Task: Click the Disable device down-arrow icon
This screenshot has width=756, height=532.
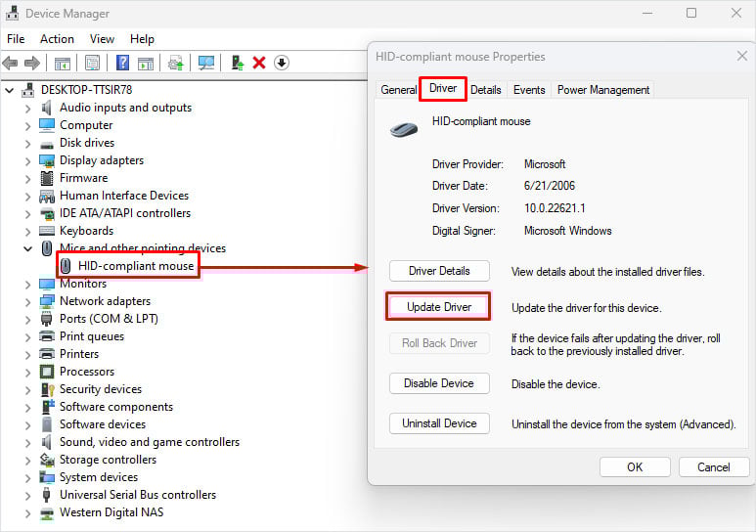Action: [282, 63]
